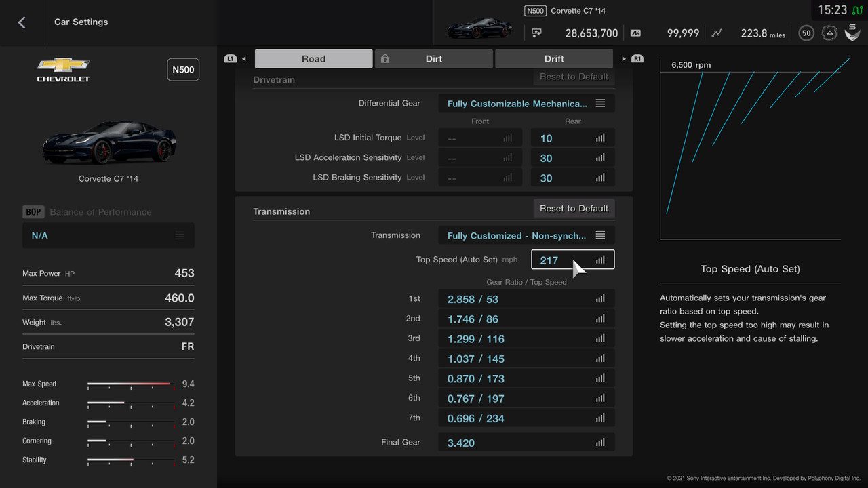Click the front LSD Acceleration Sensitivity field
This screenshot has height=488, width=868.
[480, 158]
